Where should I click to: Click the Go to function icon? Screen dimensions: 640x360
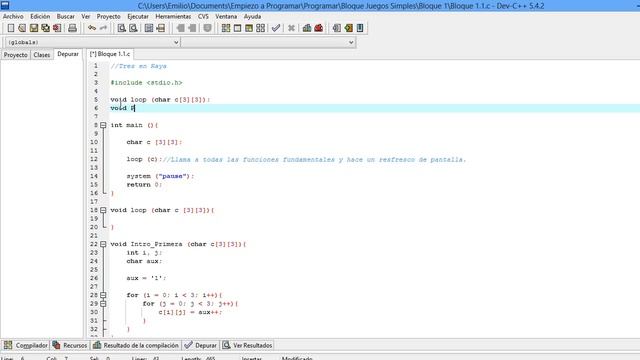click(x=149, y=28)
